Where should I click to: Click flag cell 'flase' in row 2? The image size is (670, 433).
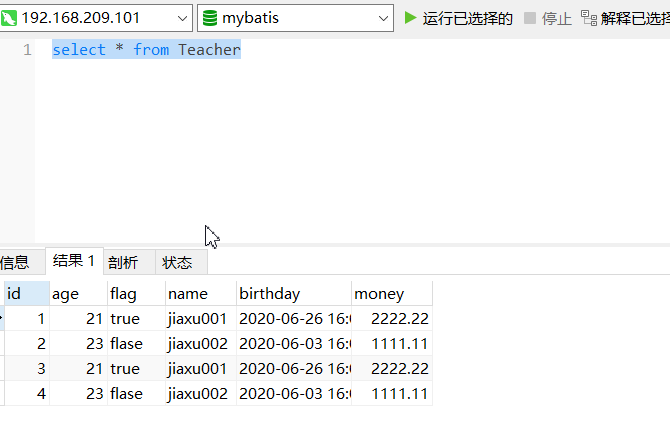click(136, 343)
